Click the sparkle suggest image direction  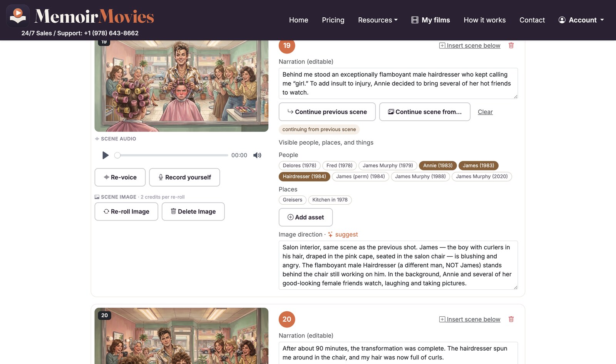pyautogui.click(x=343, y=234)
